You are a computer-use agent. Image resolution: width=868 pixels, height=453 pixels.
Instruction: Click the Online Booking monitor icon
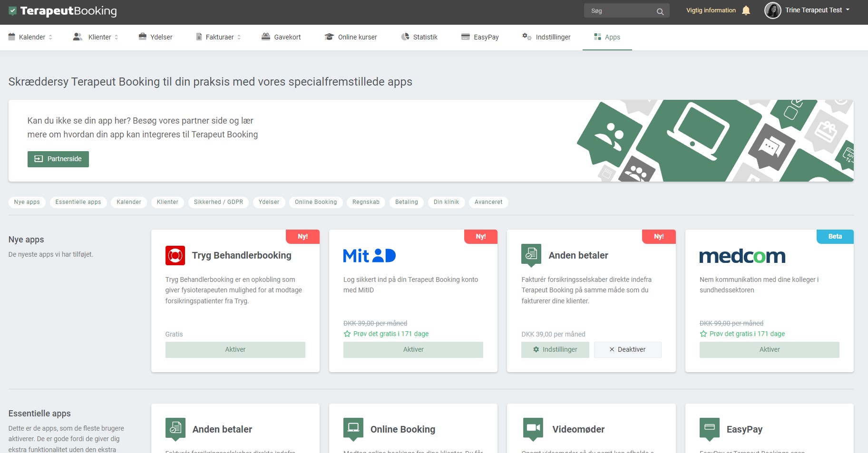[353, 429]
